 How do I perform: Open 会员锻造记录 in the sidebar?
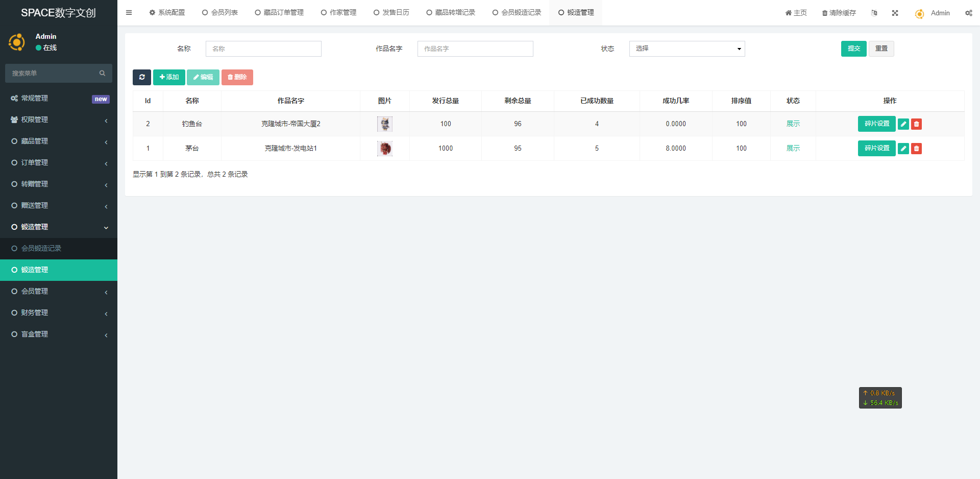pos(41,248)
